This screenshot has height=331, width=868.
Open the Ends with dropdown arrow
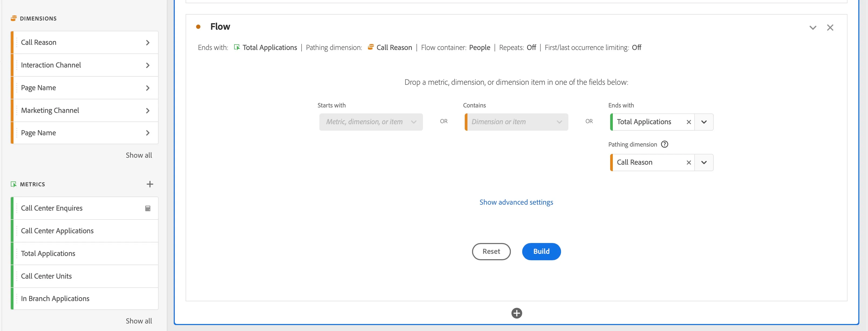[704, 122]
